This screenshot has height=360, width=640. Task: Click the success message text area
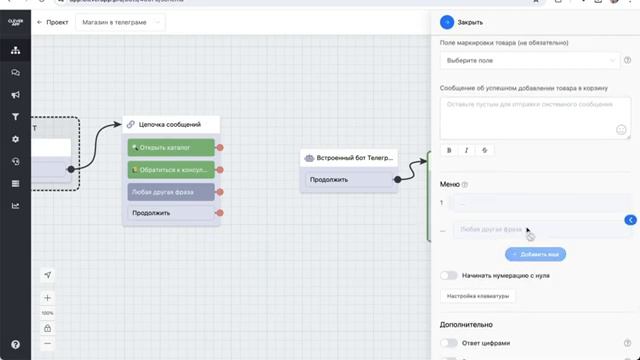(x=535, y=118)
